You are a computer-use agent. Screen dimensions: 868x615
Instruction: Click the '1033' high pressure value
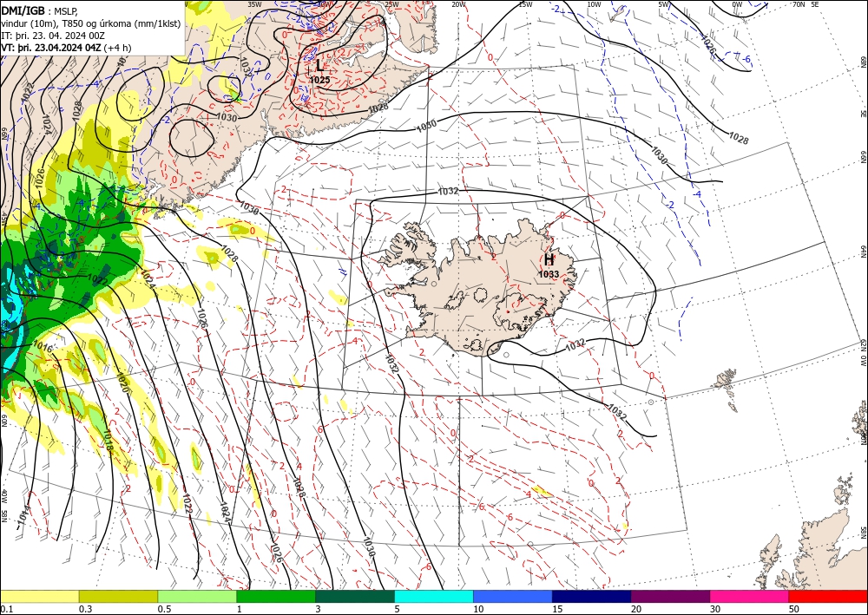(x=549, y=274)
